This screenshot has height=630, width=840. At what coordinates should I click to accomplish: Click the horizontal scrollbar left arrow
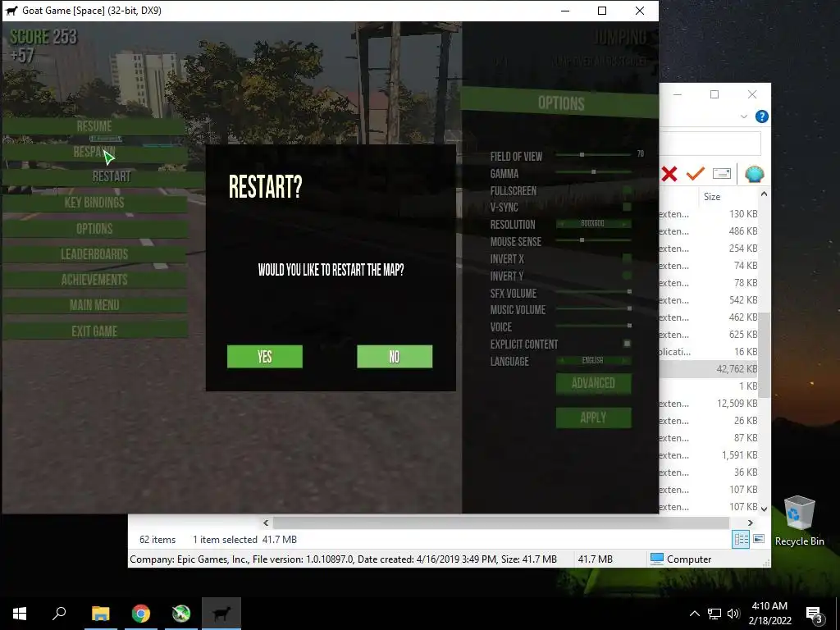266,523
